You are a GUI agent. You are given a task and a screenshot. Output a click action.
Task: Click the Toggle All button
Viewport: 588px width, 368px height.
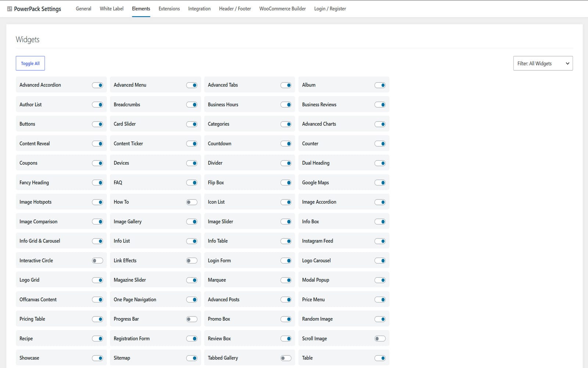click(30, 63)
